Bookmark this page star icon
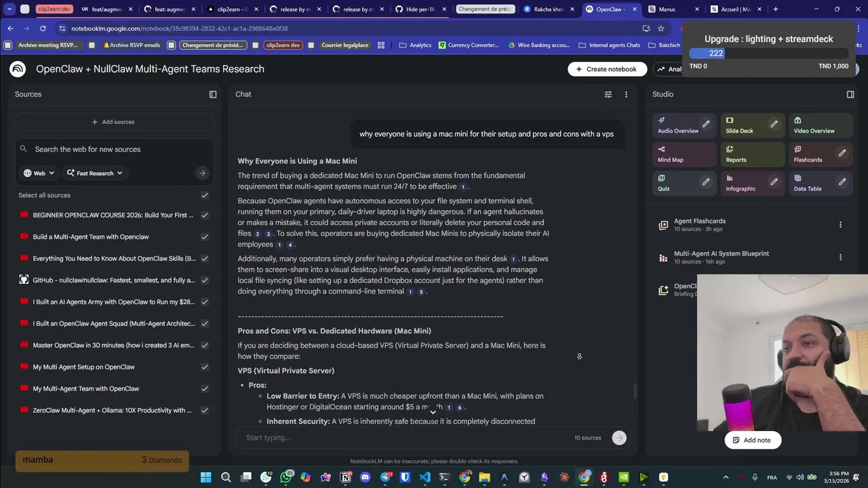868x488 pixels. 660,28
